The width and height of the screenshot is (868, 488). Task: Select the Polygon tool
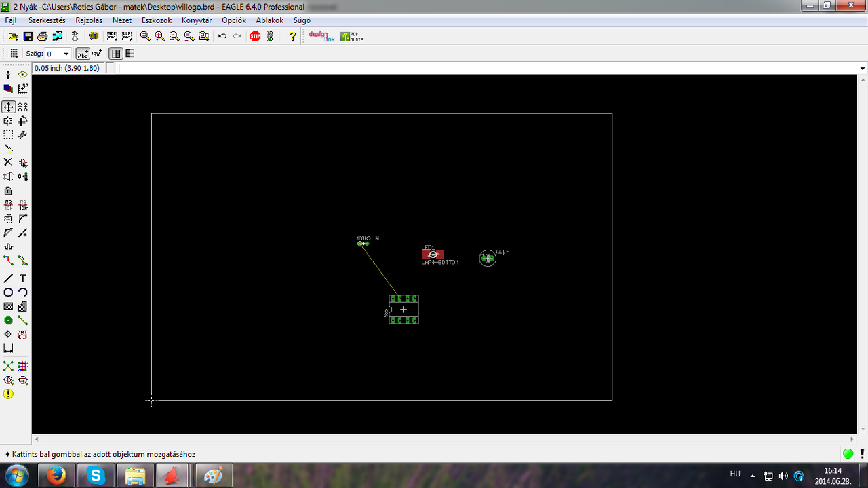[x=22, y=307]
